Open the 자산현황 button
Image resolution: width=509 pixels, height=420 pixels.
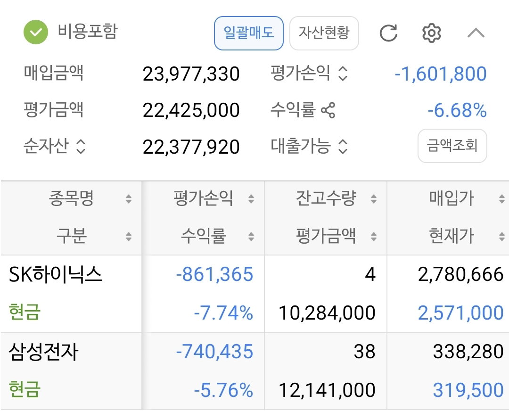324,33
